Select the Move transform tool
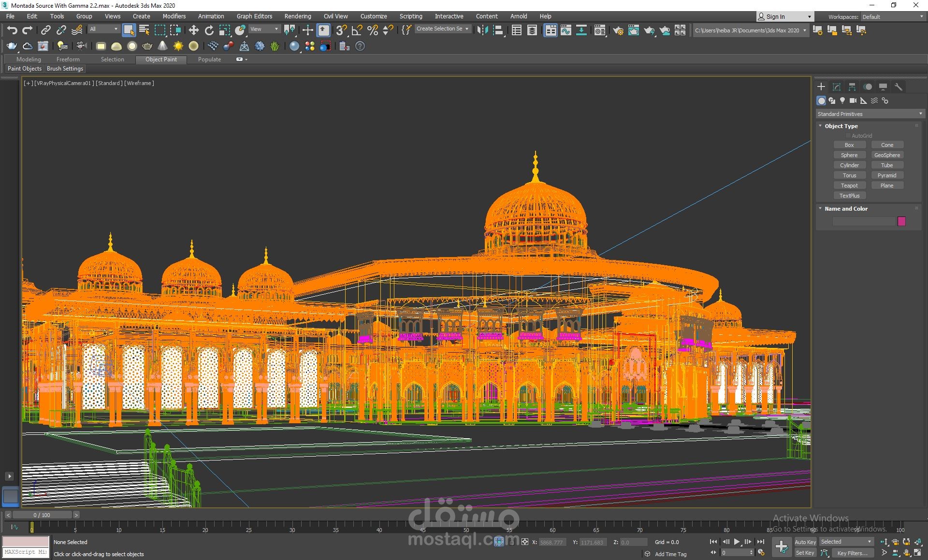 pyautogui.click(x=193, y=30)
